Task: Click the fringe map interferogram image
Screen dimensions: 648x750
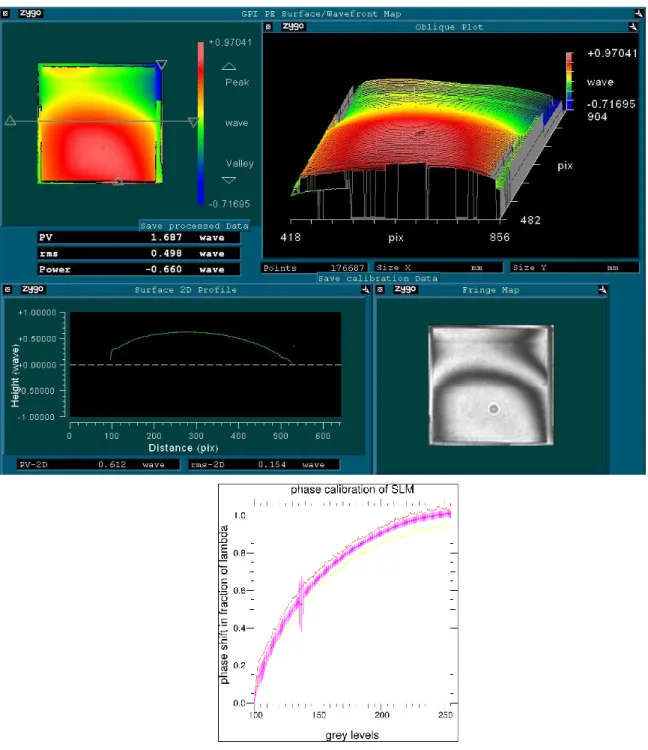Action: coord(491,385)
